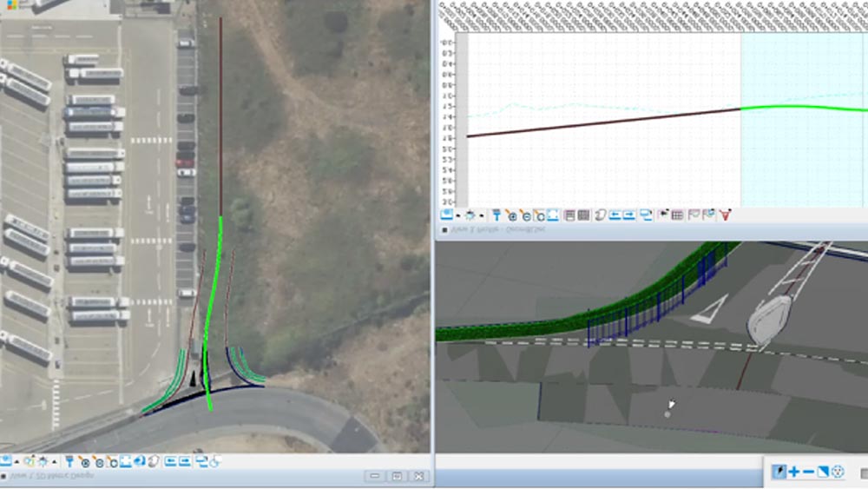
Task: Click Copy View in profile view toolbar
Action: pos(646,215)
